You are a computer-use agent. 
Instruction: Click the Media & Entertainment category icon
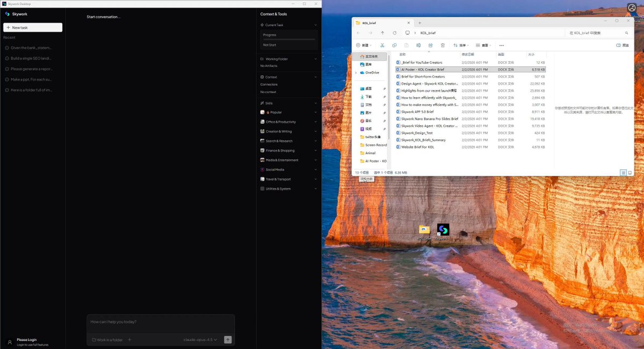262,160
